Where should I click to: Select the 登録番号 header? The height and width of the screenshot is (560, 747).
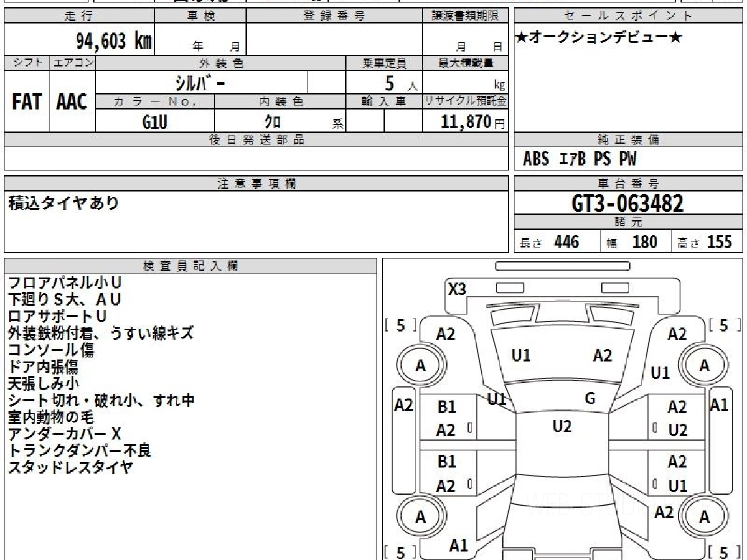coord(334,16)
